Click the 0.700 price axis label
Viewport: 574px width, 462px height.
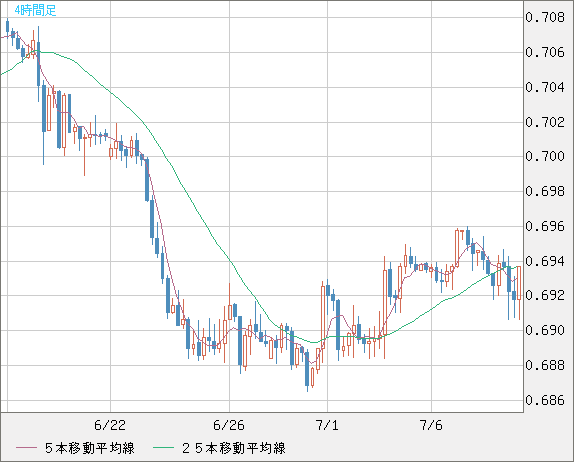pyautogui.click(x=545, y=156)
